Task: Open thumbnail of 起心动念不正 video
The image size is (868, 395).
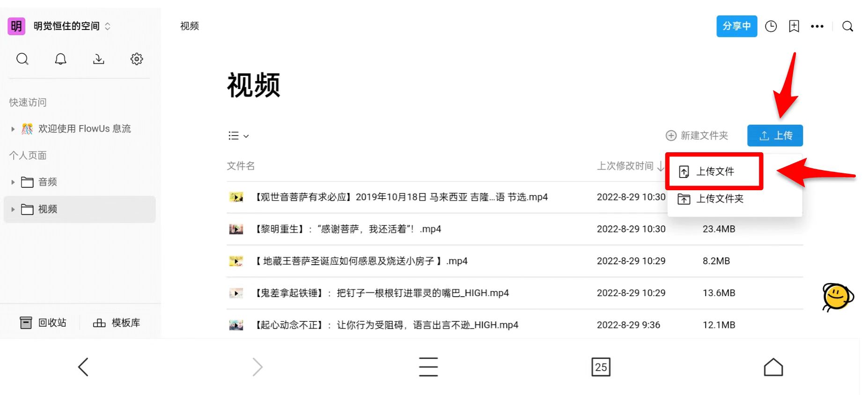Action: pyautogui.click(x=236, y=325)
